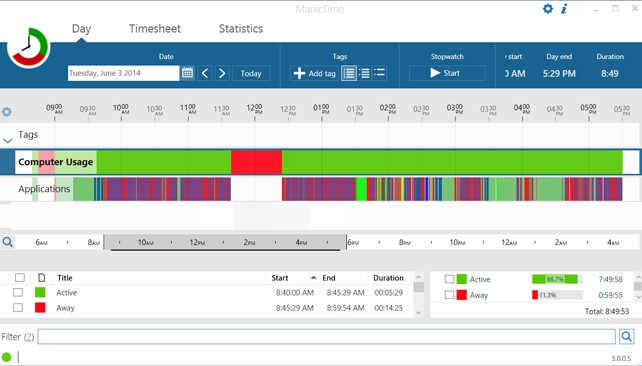Click the Active 88.7% progress bar
The width and height of the screenshot is (642, 366).
coord(557,279)
